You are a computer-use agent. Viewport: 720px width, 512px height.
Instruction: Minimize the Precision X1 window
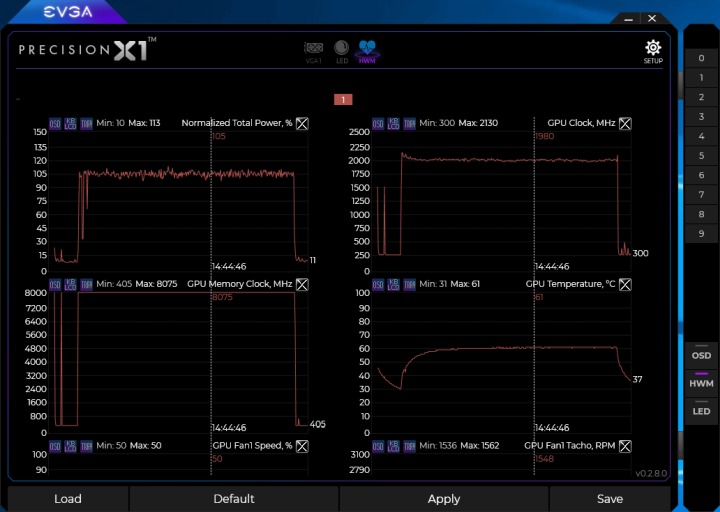629,19
